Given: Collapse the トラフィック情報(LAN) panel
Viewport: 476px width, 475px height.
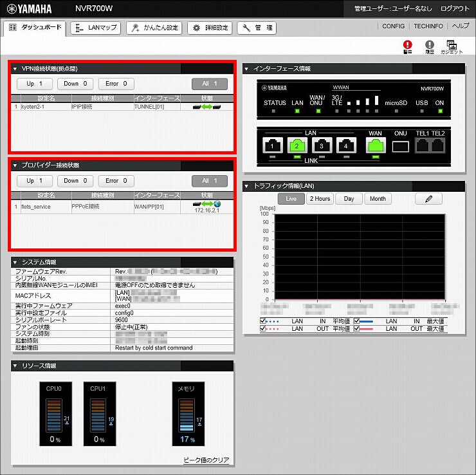Looking at the screenshot, I should click(x=246, y=186).
